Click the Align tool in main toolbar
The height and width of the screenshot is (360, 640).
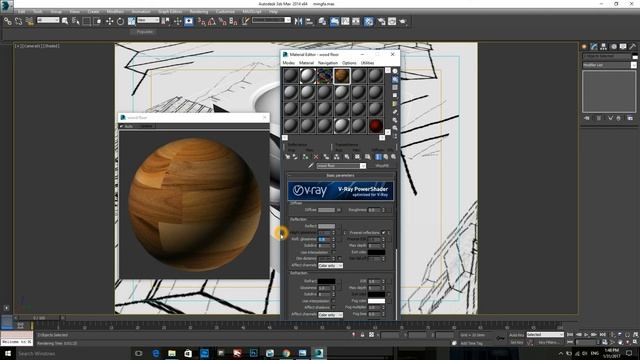[x=309, y=21]
